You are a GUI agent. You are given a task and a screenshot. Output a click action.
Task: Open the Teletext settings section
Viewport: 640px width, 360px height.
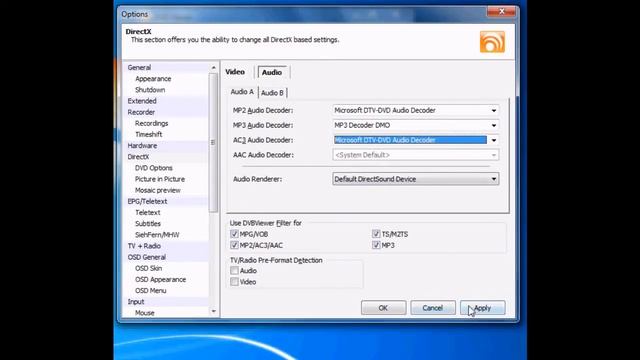(148, 213)
